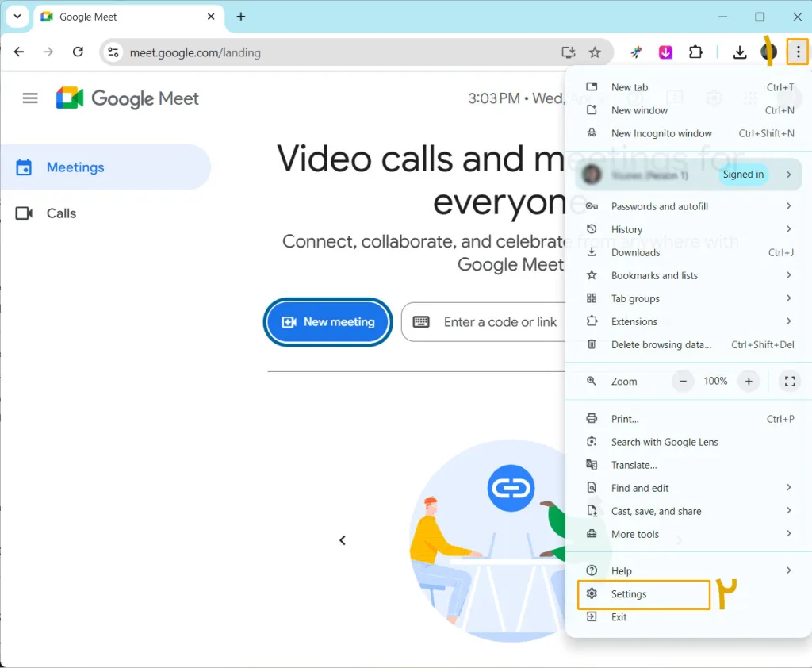This screenshot has height=668, width=812.
Task: Open Downloads from Chrome menu
Action: pos(689,252)
